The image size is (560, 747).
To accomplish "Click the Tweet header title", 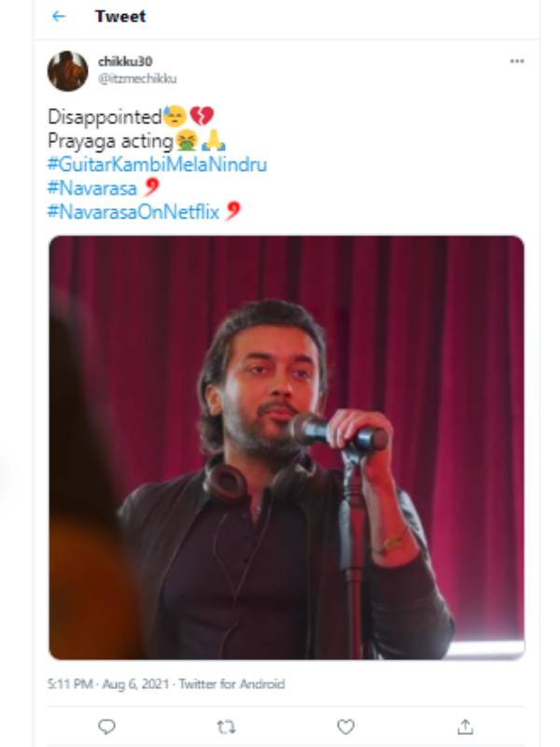I will [x=119, y=17].
